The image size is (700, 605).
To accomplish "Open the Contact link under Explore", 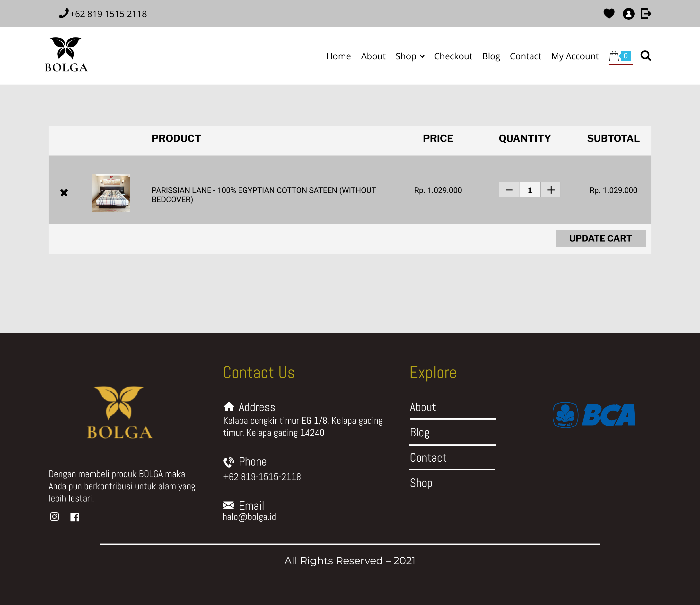I will [428, 458].
